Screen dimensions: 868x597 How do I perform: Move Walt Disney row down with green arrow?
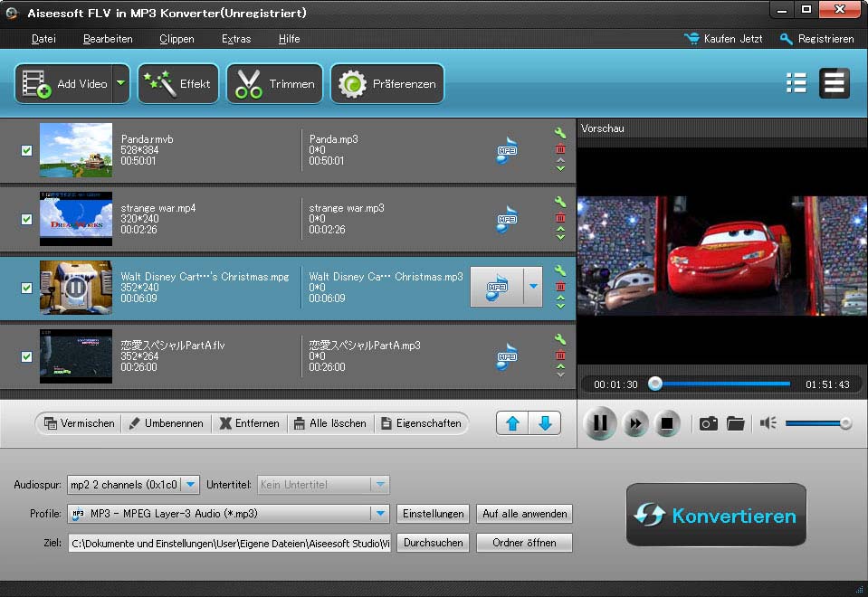(560, 306)
